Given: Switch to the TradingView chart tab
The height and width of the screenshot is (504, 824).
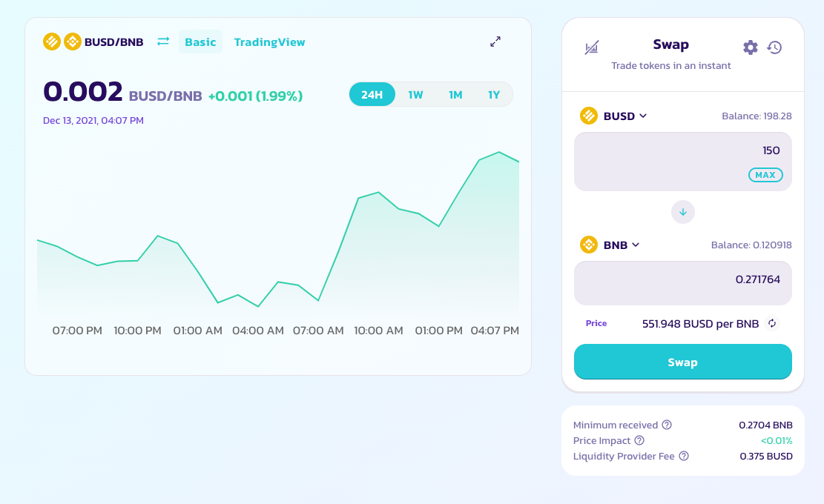Looking at the screenshot, I should 269,42.
